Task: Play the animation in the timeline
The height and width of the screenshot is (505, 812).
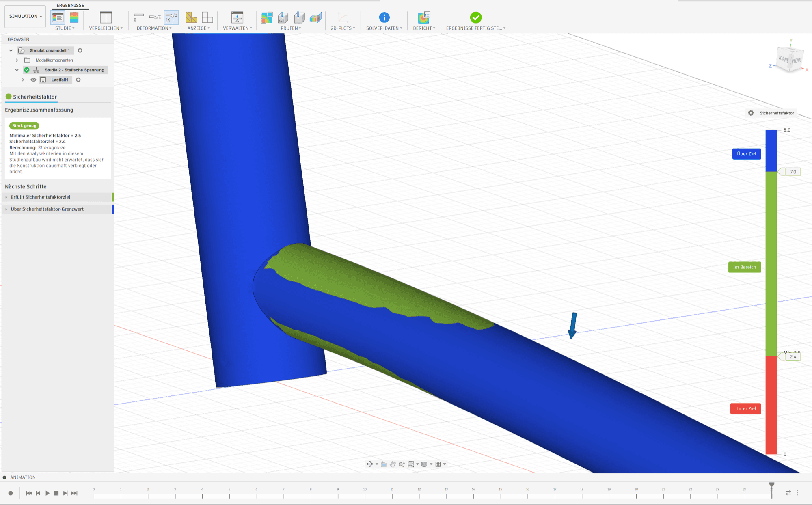Action: [x=48, y=493]
